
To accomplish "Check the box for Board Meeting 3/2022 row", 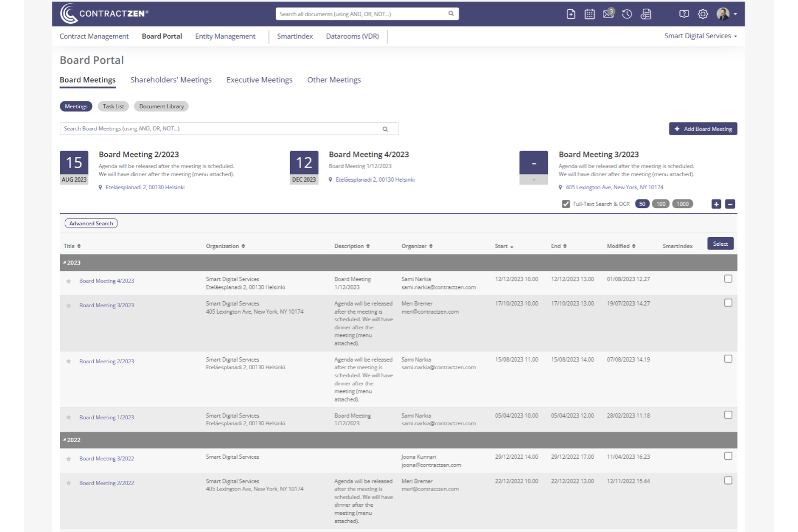I will 728,456.
